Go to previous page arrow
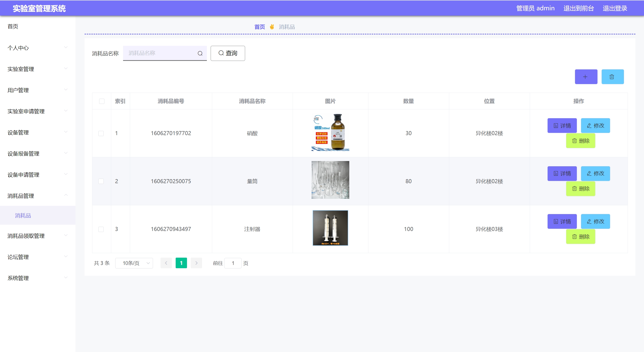The image size is (644, 352). click(x=166, y=263)
